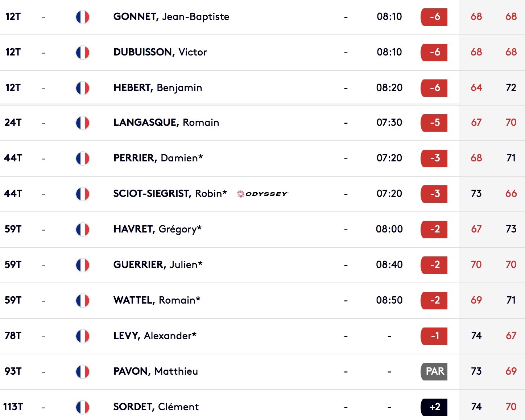Click the French flag next to DUBUISSON, Victor
525x420 pixels.
(x=83, y=53)
